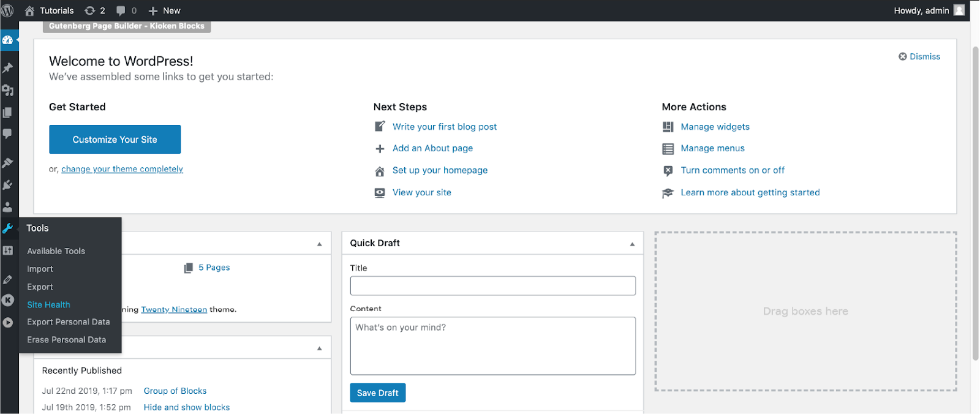Viewport: 980px width, 414px height.
Task: Click the Quick Draft Title field
Action: [492, 286]
